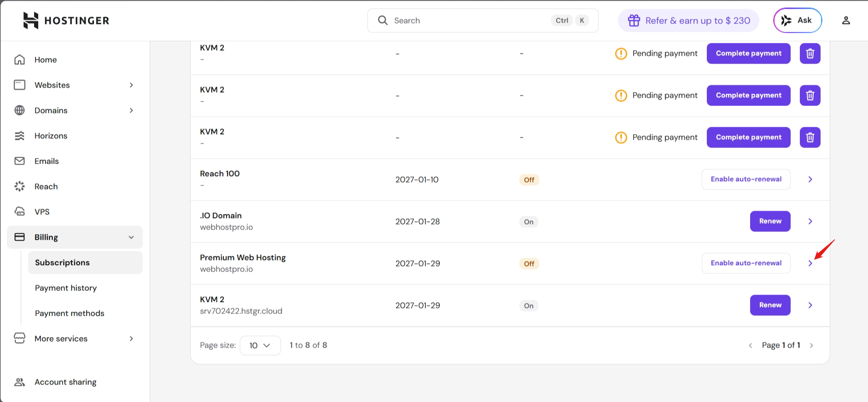
Task: Click expiry date 2027-01-10
Action: [x=417, y=180]
